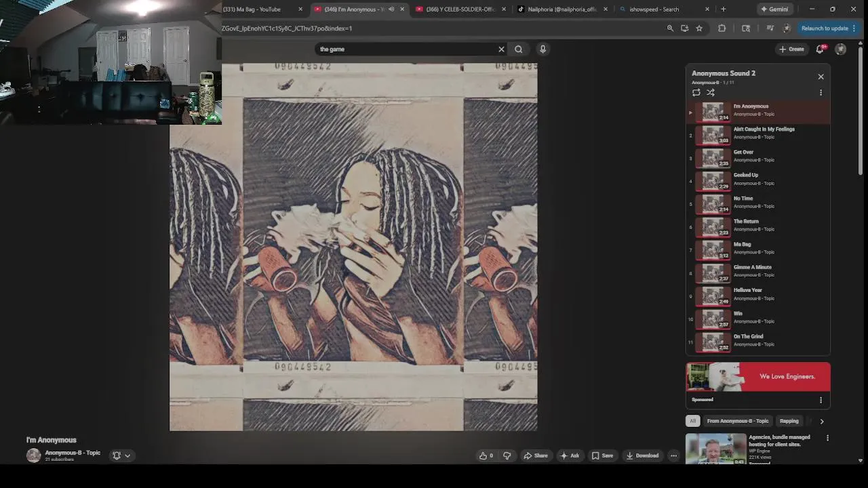Open WP Engine video options menu

827,439
